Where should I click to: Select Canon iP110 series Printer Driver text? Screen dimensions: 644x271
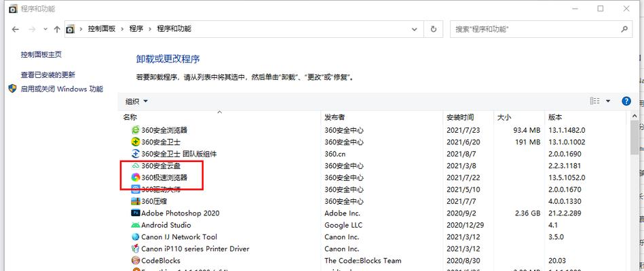tap(195, 249)
